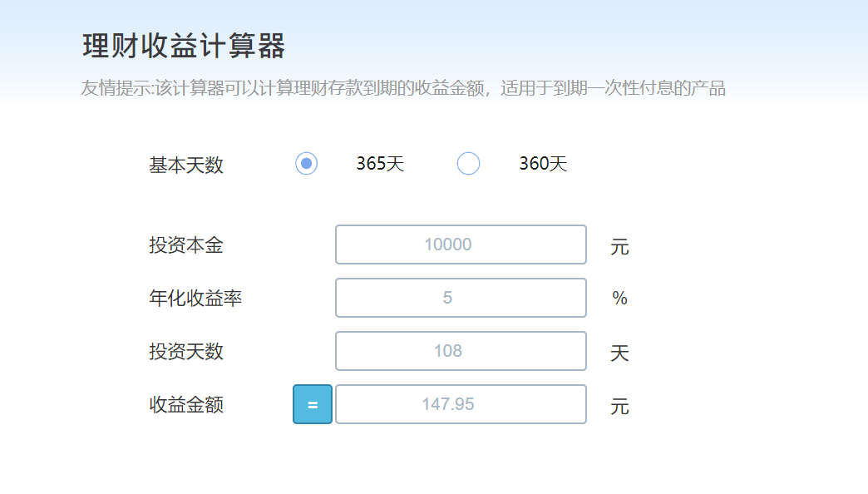Click the 年化收益率 label

[x=195, y=298]
